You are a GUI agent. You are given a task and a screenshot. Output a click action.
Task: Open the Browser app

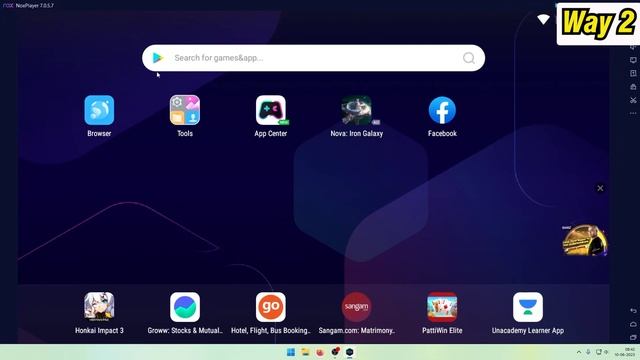click(99, 110)
